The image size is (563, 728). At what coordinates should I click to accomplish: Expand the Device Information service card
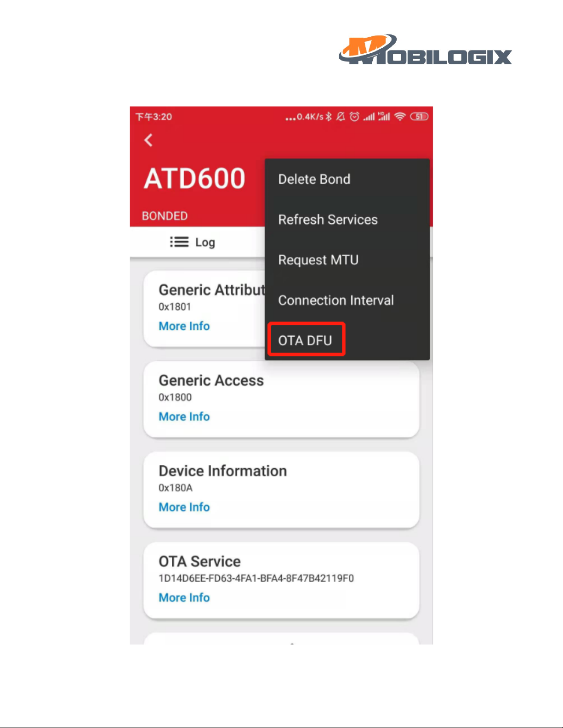281,490
